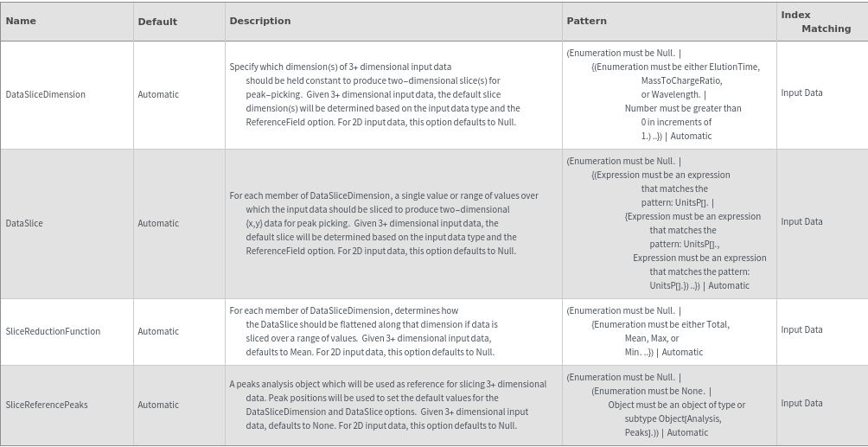The width and height of the screenshot is (868, 447).
Task: Click the SliceReductionFunction option name
Action: pyautogui.click(x=53, y=331)
